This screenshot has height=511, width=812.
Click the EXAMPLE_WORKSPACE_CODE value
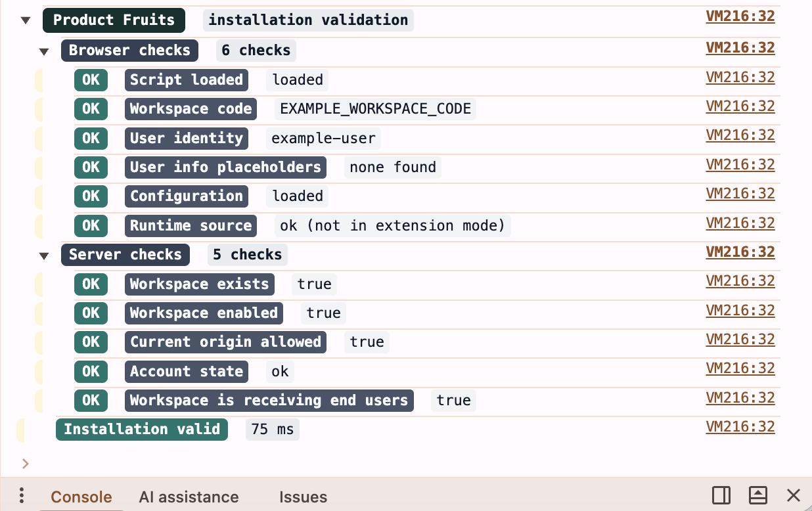click(376, 109)
